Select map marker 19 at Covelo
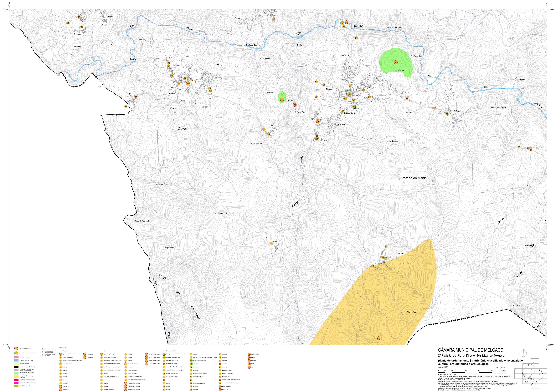The height and width of the screenshot is (392, 556). 271,243
